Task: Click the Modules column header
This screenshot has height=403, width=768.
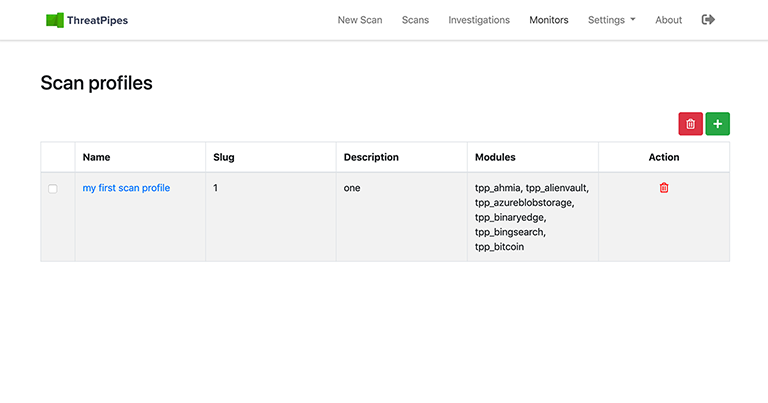Action: (496, 157)
